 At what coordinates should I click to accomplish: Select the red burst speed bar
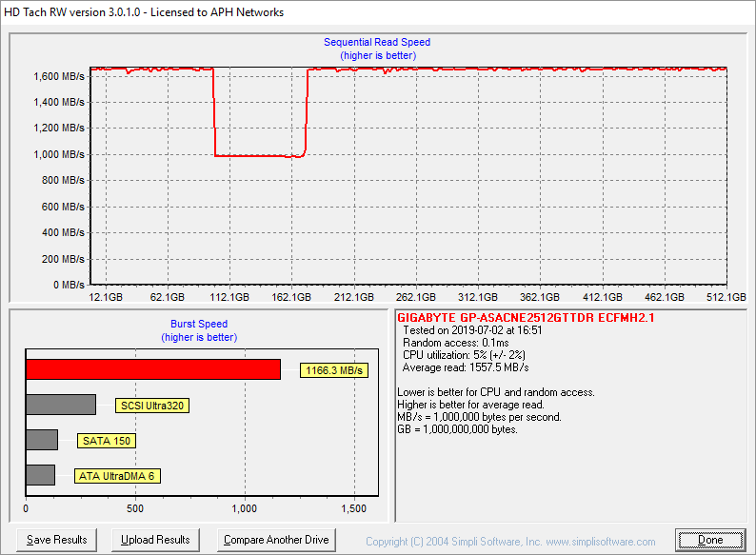pos(152,369)
